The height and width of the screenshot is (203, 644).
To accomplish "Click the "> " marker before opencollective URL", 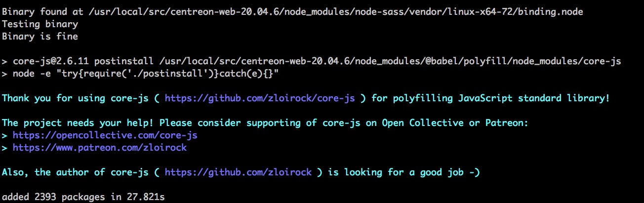I will pos(5,135).
